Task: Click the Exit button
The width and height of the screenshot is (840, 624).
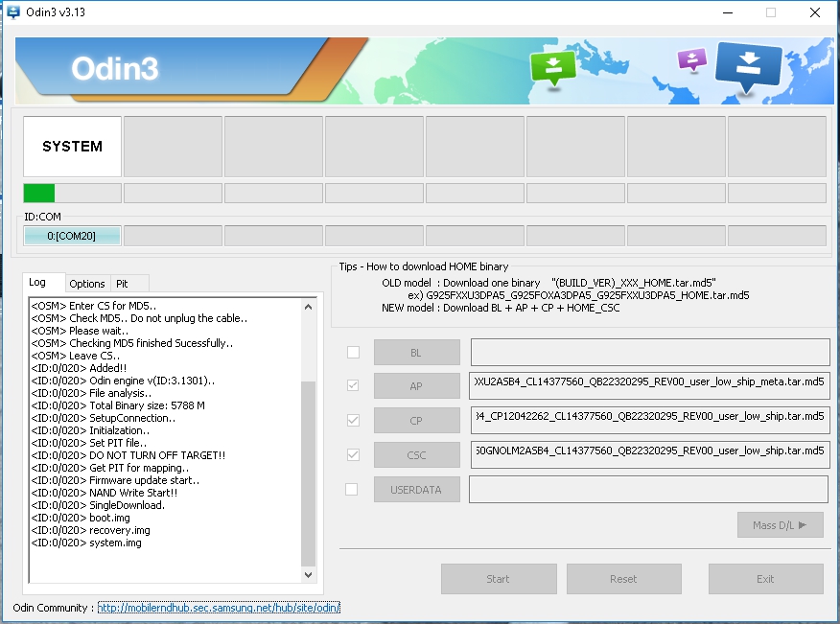Action: 765,579
